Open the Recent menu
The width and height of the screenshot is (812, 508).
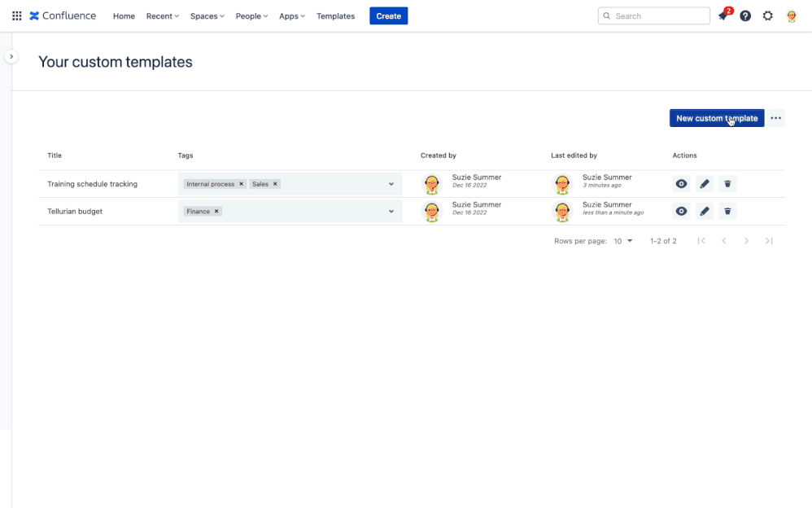pyautogui.click(x=162, y=15)
